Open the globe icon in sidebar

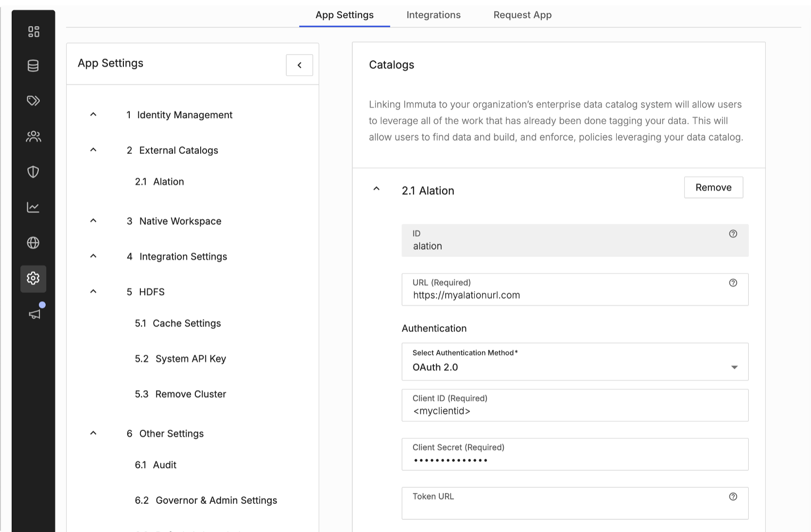coord(33,242)
